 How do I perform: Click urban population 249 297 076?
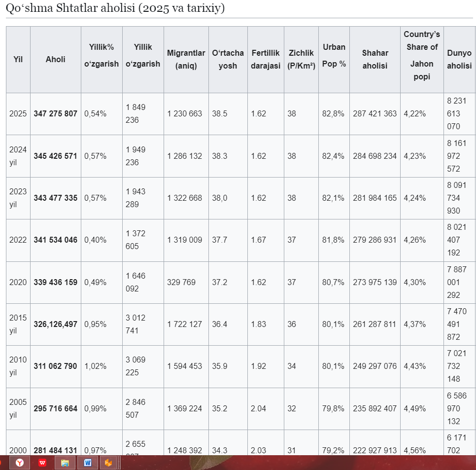coord(374,366)
